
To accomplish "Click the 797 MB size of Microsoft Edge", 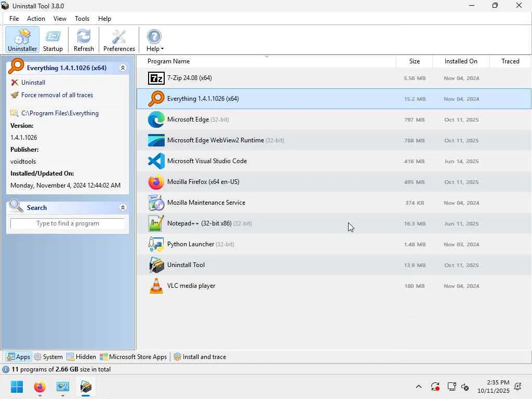I will [x=414, y=120].
